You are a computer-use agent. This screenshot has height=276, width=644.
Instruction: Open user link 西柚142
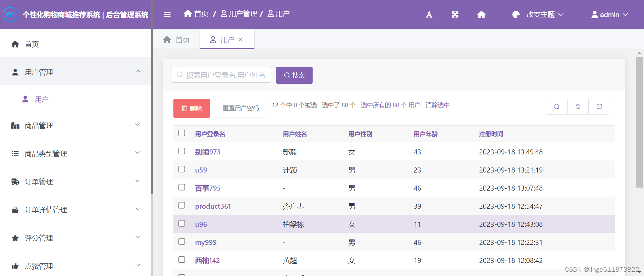[x=207, y=260]
